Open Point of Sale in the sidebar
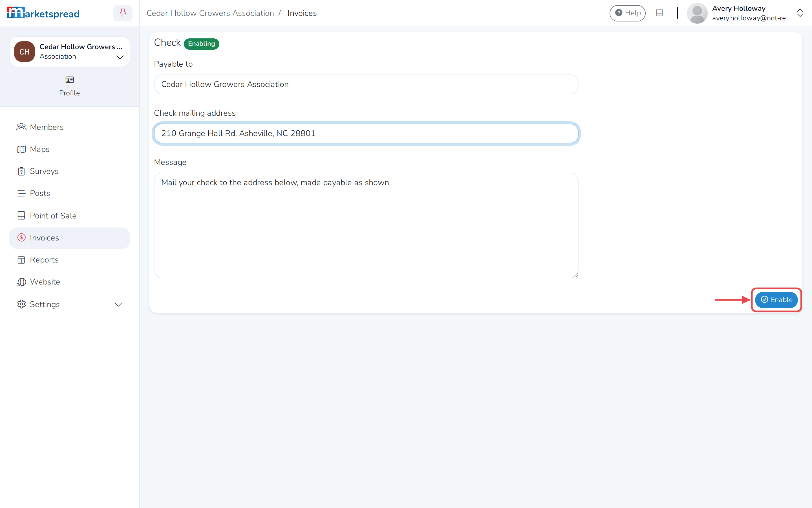Image resolution: width=812 pixels, height=508 pixels. tap(69, 216)
